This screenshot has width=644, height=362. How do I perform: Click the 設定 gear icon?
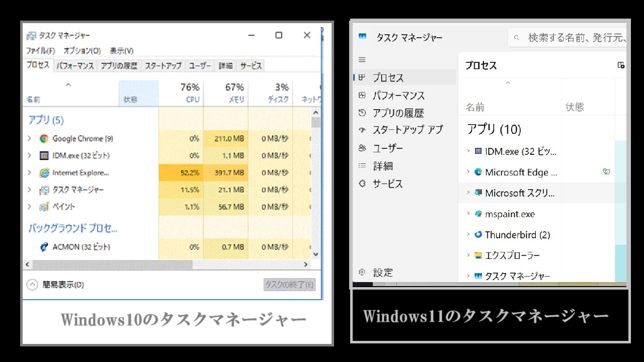(362, 273)
